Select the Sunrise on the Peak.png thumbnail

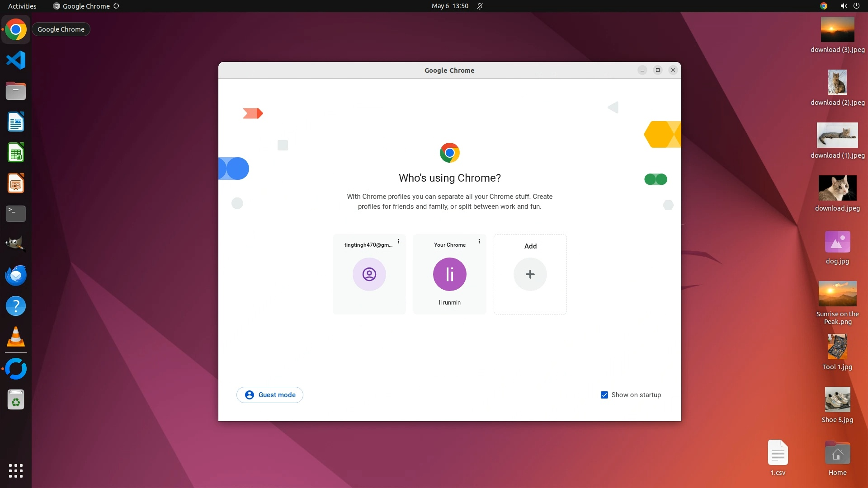tap(837, 294)
